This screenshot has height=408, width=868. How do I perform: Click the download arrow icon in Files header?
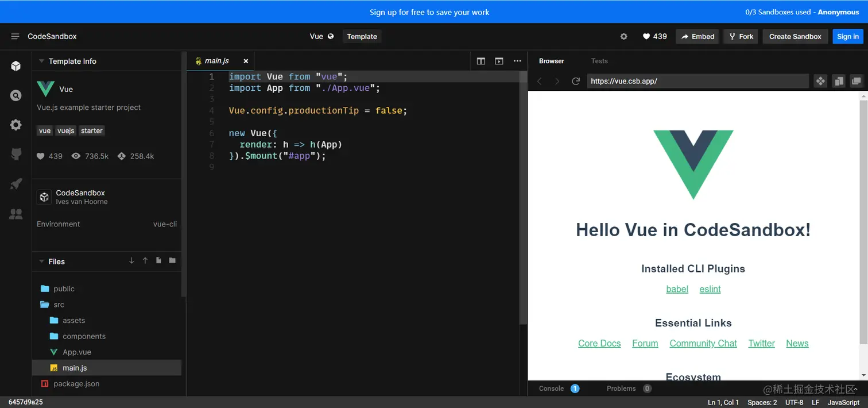point(131,261)
